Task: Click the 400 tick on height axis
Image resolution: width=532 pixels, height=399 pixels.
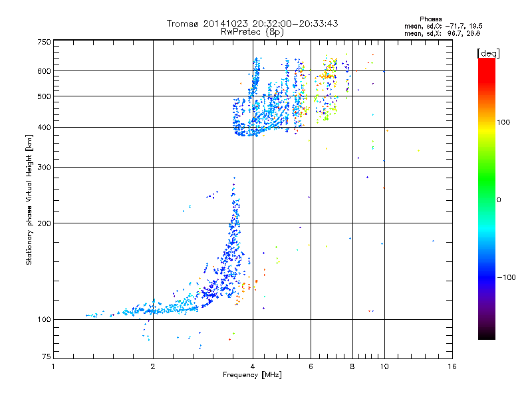Action: click(44, 127)
